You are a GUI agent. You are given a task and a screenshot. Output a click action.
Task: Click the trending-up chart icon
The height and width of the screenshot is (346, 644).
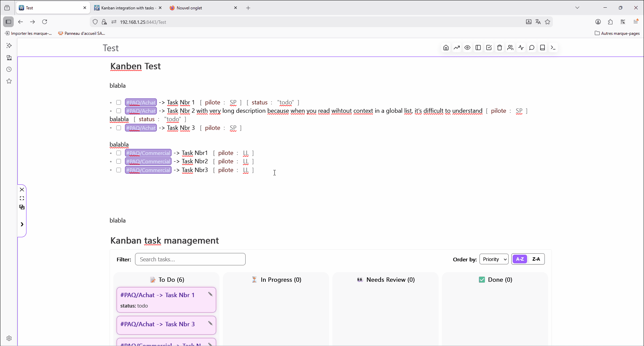pos(457,48)
